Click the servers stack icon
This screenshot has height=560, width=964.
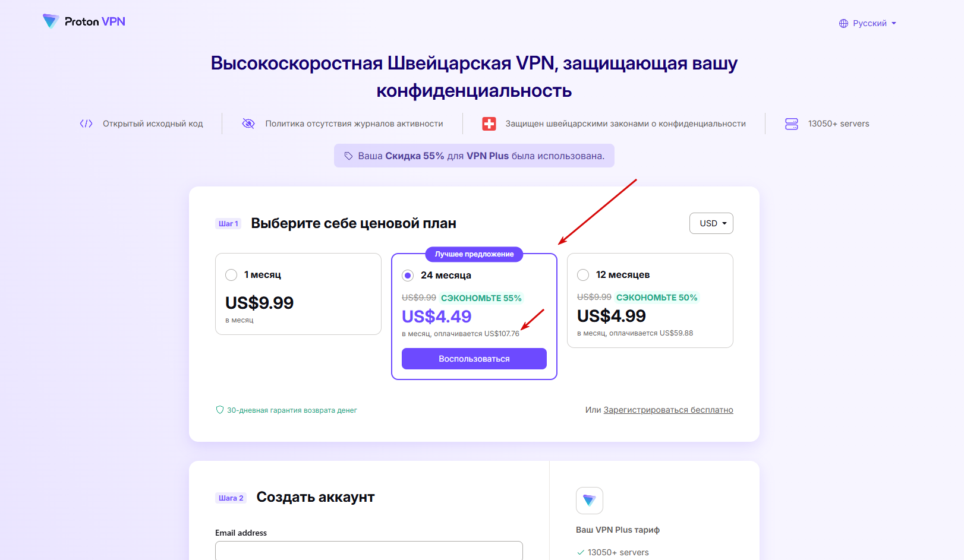(x=792, y=124)
